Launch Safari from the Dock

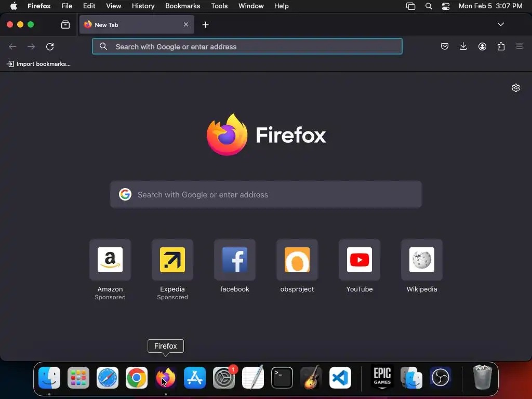[x=108, y=378]
